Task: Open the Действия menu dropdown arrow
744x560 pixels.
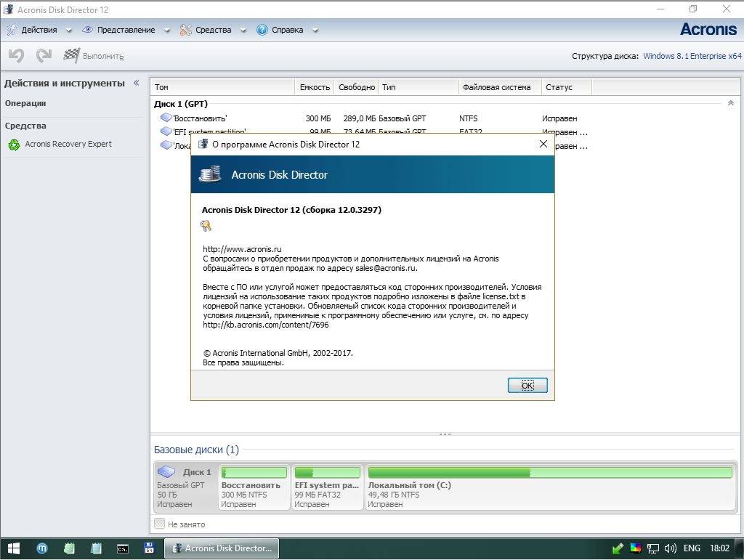Action: (x=69, y=31)
